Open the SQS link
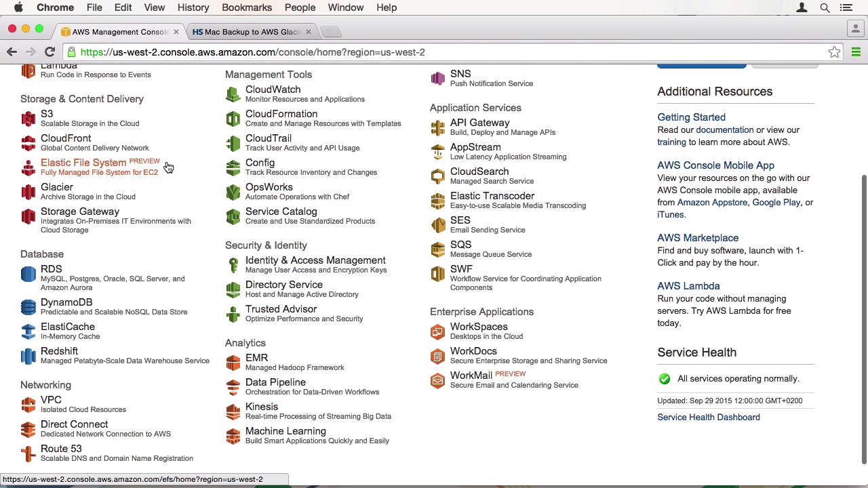This screenshot has height=488, width=868. coord(460,245)
